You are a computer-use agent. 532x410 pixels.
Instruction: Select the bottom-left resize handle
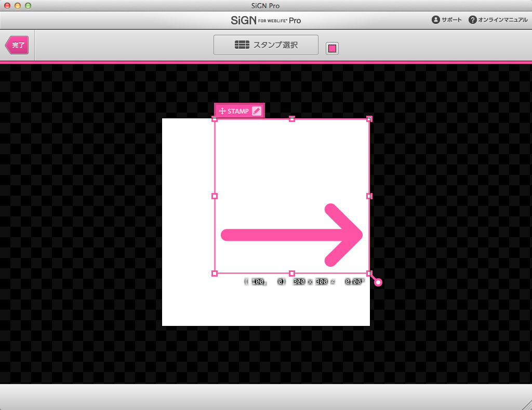(x=215, y=274)
